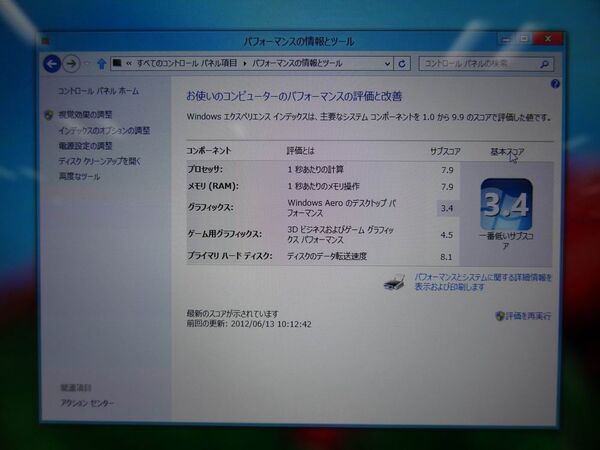Click the プロセッサ: row label

click(205, 169)
